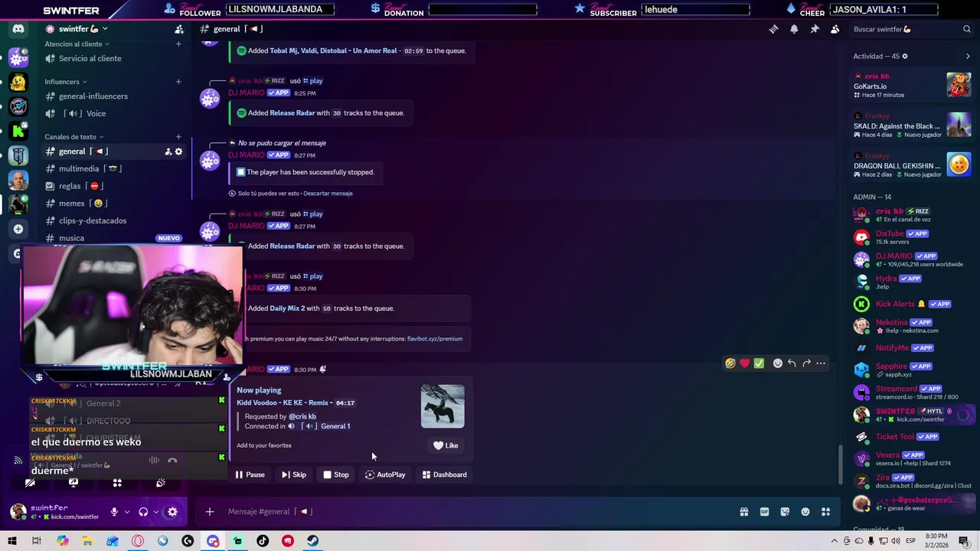Toggle Like on Now playing track

coord(446,445)
